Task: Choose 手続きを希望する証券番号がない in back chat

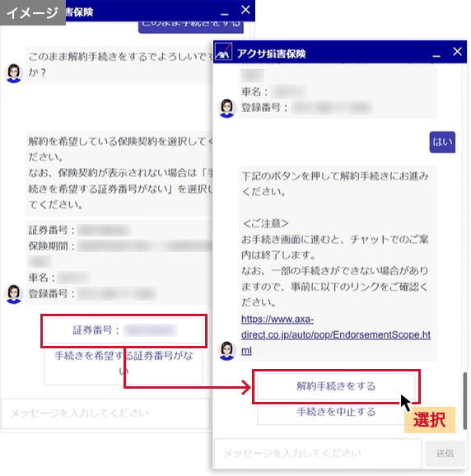Action: coord(124,363)
